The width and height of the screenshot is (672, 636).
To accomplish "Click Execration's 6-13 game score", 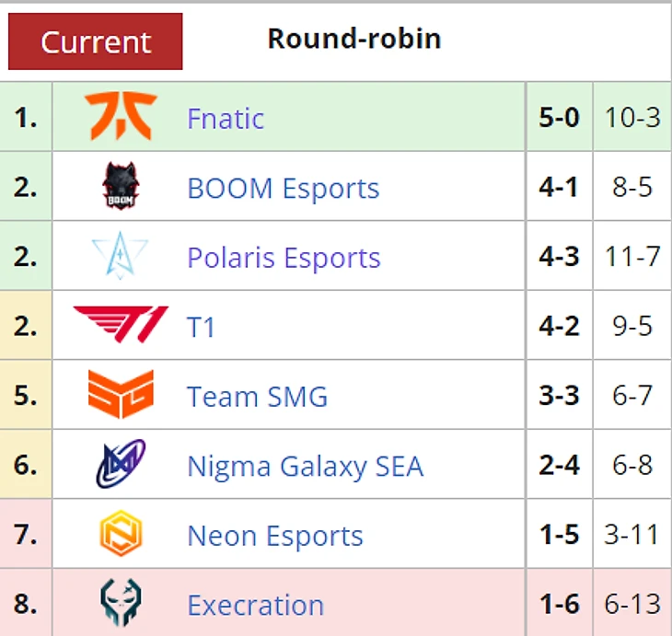I will [x=632, y=604].
